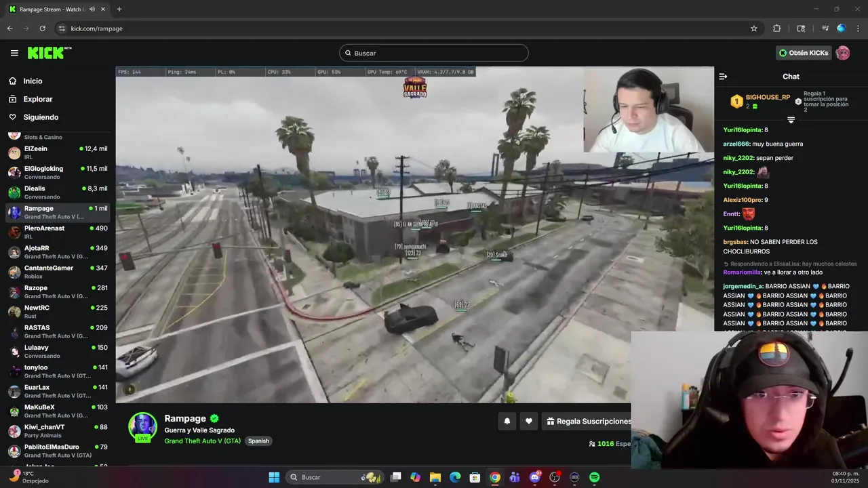Select Diealis channel from the sidebar list
Screen dimensions: 868x488
(x=57, y=192)
